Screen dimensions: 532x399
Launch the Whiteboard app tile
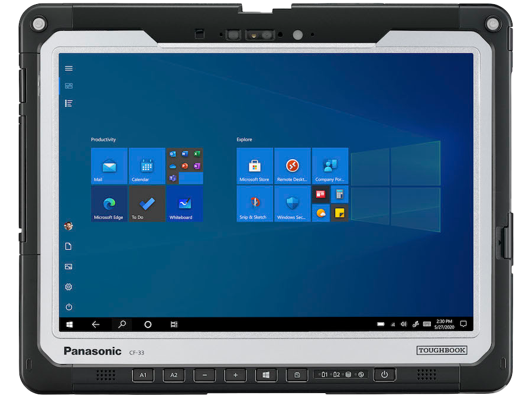pos(184,204)
